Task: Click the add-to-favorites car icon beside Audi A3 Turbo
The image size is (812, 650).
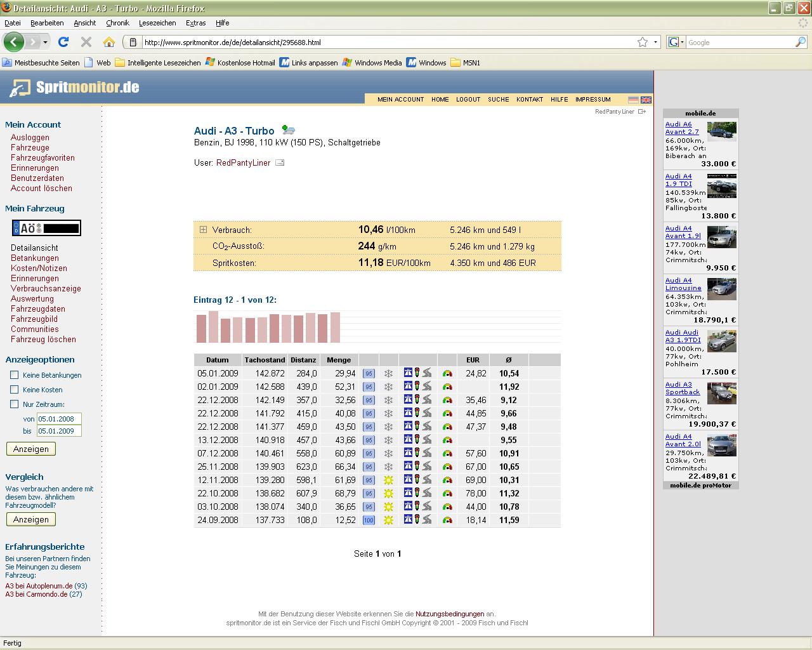Action: pyautogui.click(x=289, y=130)
